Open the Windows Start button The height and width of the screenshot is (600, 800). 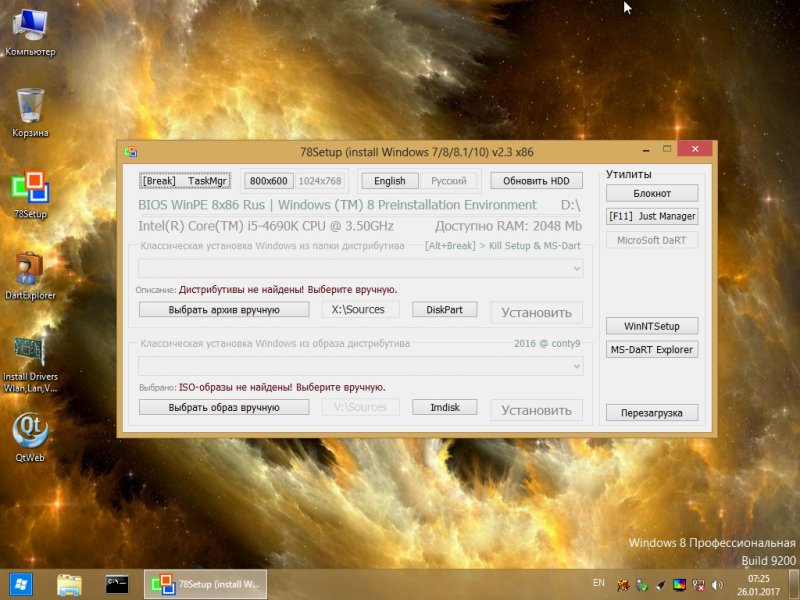coord(21,585)
